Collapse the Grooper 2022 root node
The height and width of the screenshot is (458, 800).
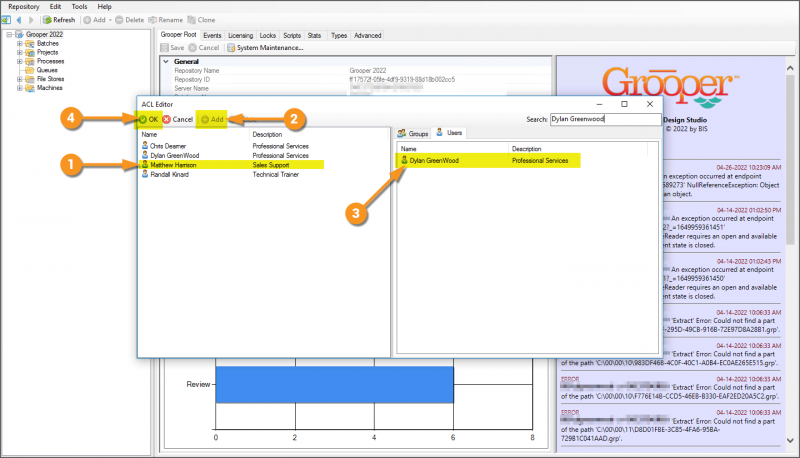coord(9,35)
